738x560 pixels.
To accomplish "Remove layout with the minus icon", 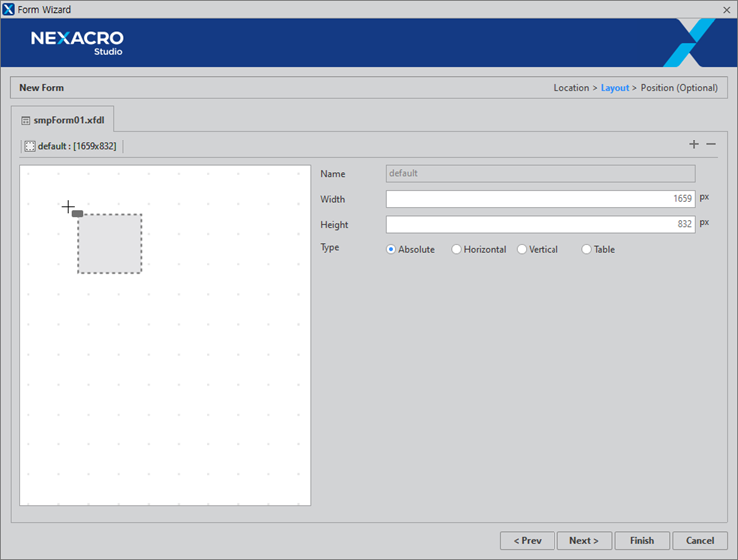I will coord(711,144).
